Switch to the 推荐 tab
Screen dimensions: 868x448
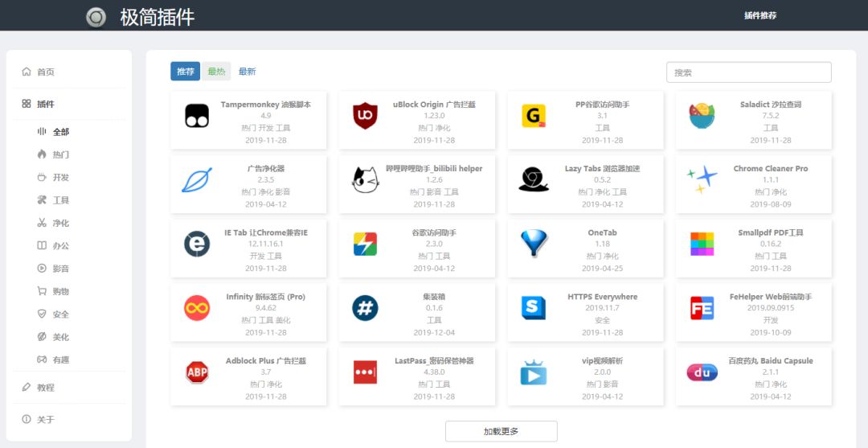(186, 72)
